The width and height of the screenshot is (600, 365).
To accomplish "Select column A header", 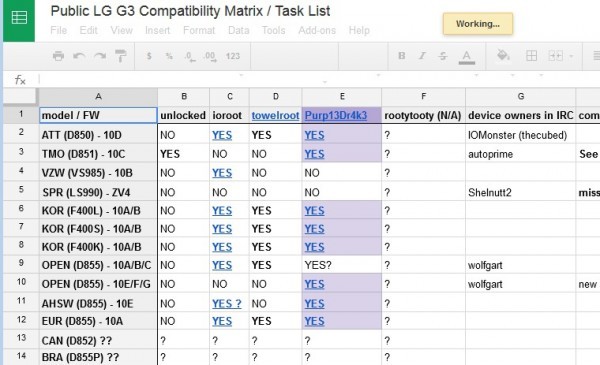I will tap(98, 96).
